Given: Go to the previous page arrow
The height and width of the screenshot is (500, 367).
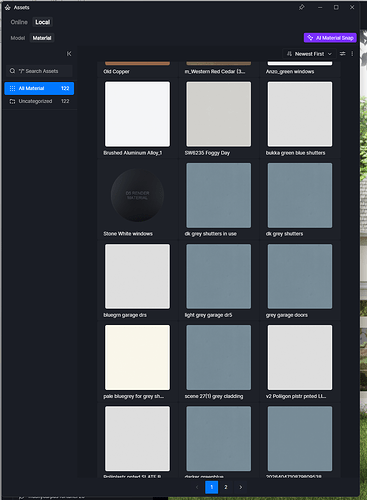Looking at the screenshot, I should tap(197, 487).
